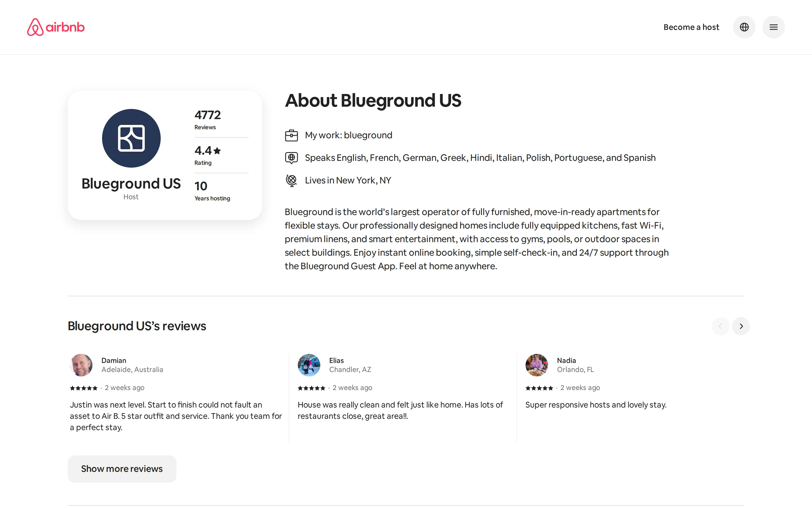
Task: Click Orlando, FL location text
Action: coord(575,369)
